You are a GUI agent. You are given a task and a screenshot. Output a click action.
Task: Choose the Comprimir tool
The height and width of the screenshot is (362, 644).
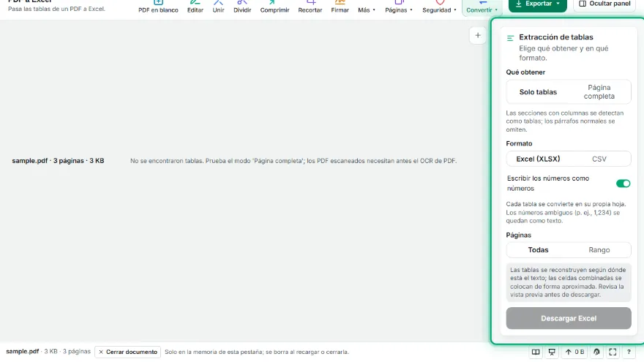[x=274, y=7]
